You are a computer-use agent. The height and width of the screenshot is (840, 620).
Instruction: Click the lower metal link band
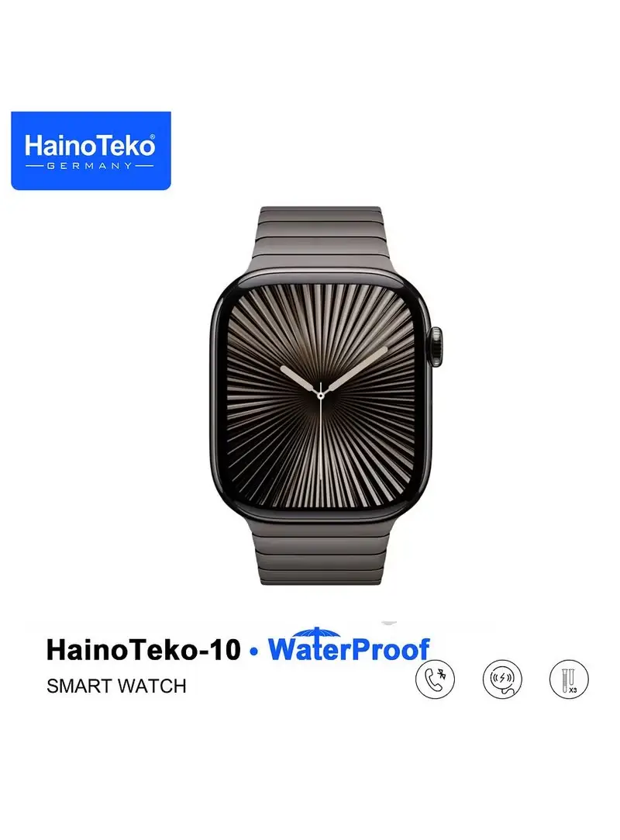[x=319, y=551]
